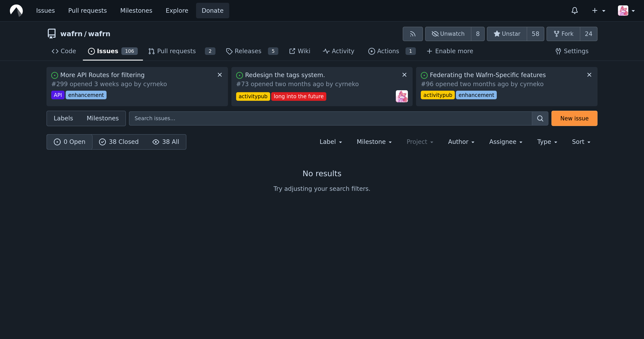Screen dimensions: 644x339
Task: Switch to the Pull requests tab
Action: [x=176, y=51]
